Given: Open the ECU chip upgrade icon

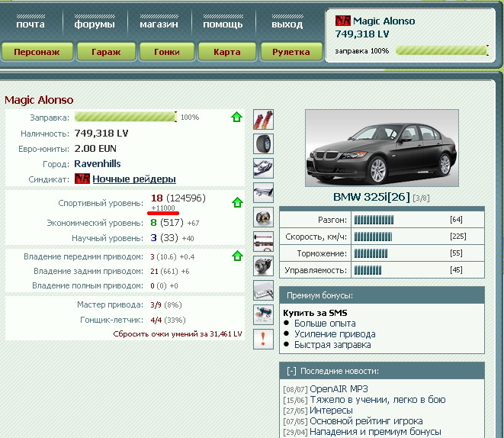Looking at the screenshot, I should coord(263,291).
